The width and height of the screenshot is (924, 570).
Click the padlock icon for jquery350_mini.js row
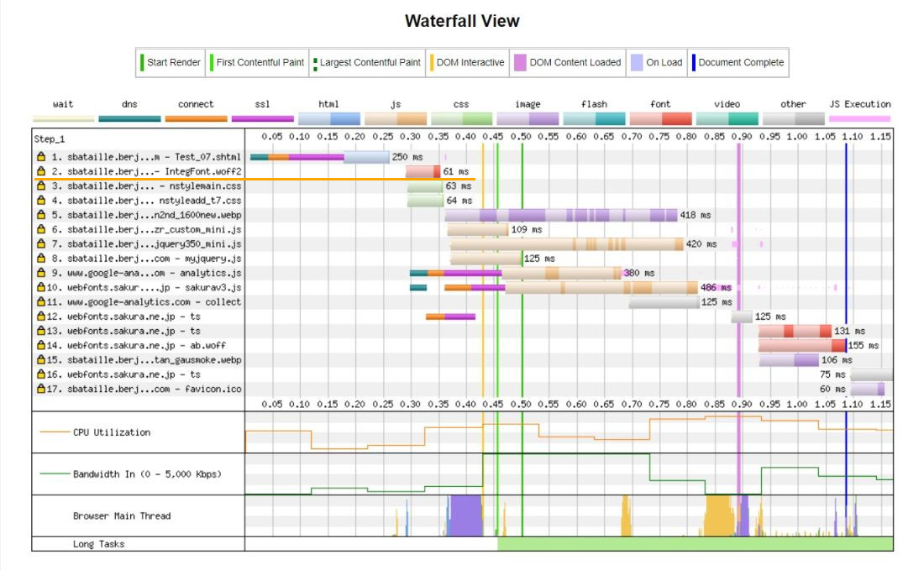[x=40, y=243]
